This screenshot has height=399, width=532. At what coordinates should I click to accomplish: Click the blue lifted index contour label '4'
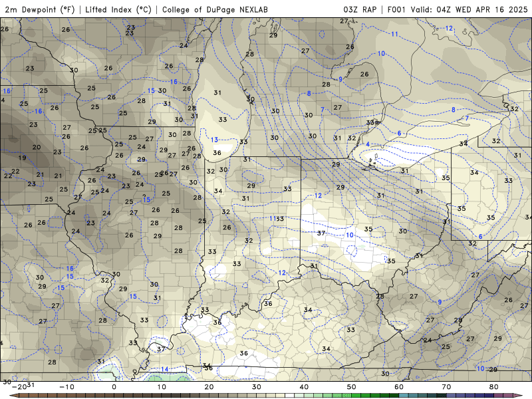pos(368,144)
